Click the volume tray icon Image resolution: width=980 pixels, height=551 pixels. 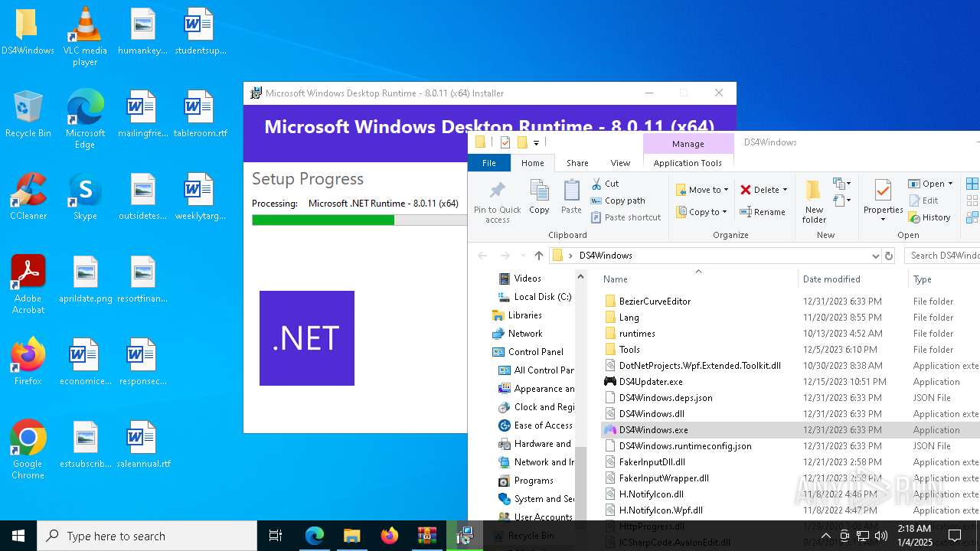pyautogui.click(x=880, y=536)
